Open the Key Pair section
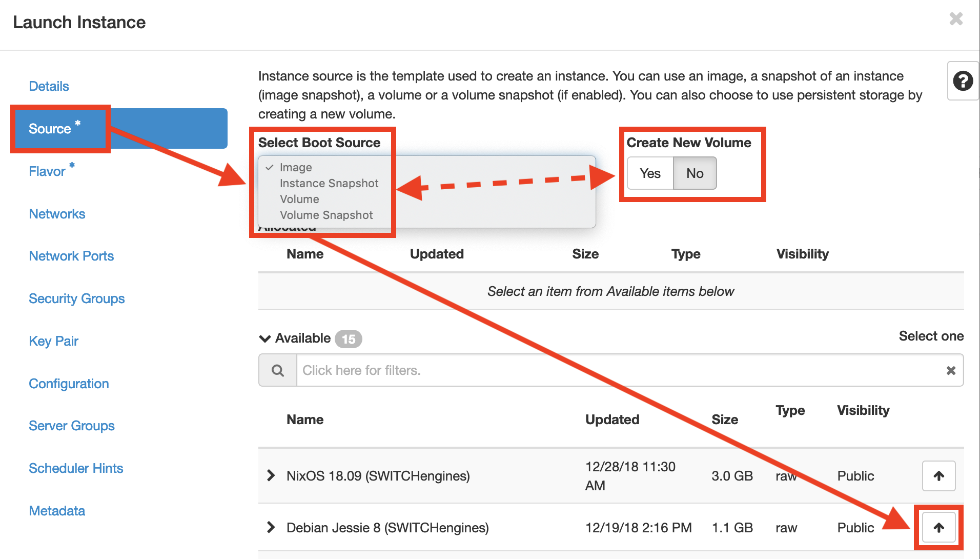980x559 pixels. [x=53, y=341]
